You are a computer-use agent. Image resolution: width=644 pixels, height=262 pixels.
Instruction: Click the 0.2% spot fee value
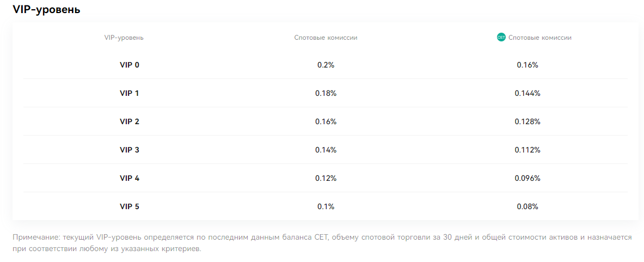[x=326, y=65]
